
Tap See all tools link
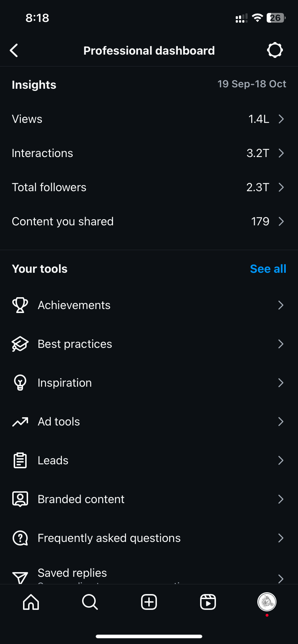(x=268, y=269)
